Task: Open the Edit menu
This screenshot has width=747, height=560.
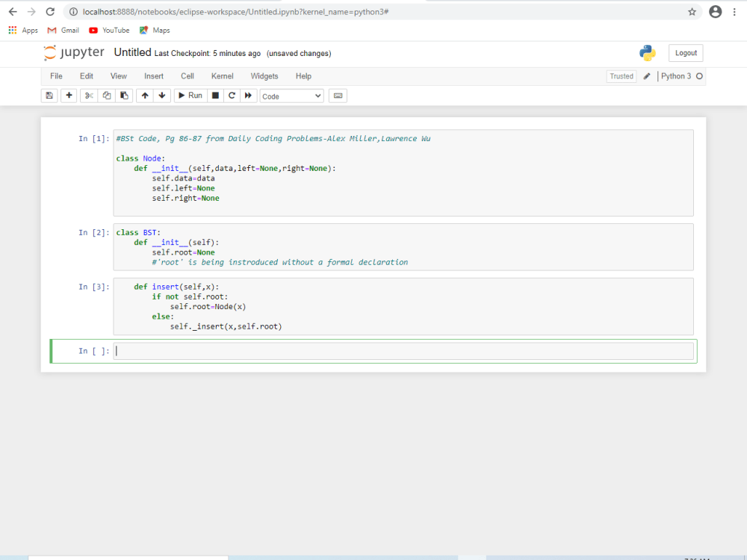Action: pos(86,76)
